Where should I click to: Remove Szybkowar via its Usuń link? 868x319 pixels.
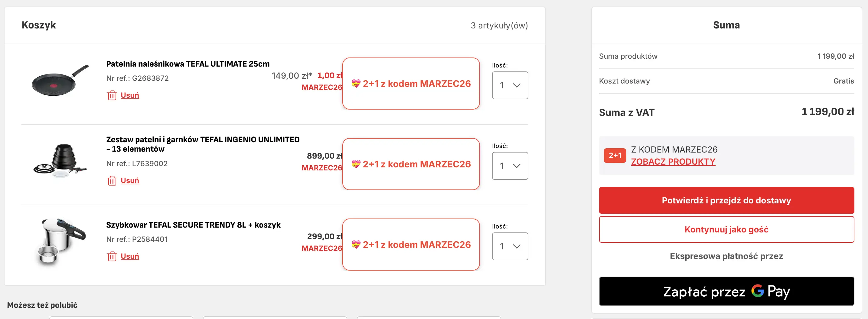click(130, 256)
